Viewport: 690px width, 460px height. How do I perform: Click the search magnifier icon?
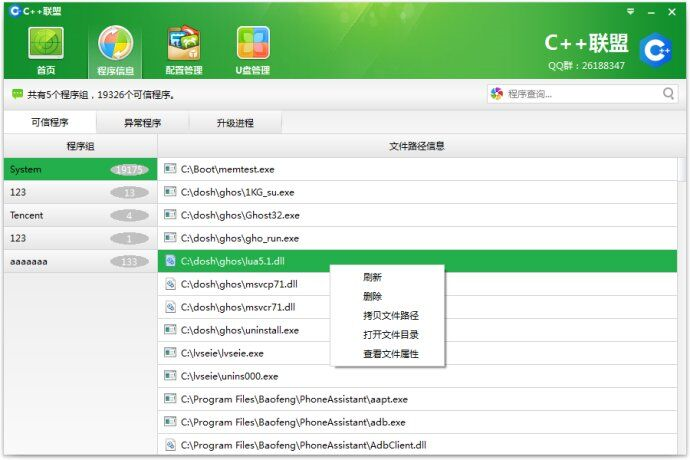pos(668,93)
